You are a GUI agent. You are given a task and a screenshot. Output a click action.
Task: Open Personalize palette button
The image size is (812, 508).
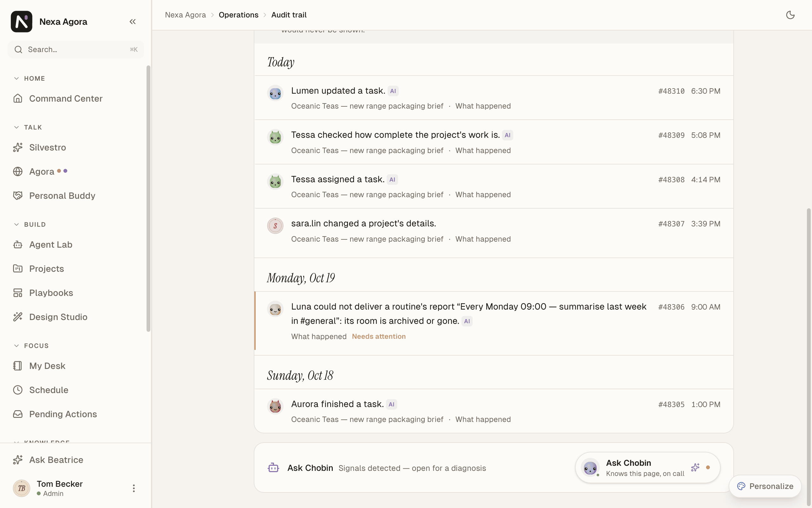coord(765,486)
